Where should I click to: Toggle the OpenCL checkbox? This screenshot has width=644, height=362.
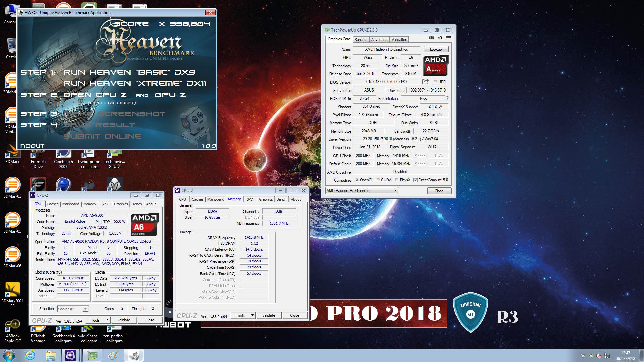pyautogui.click(x=357, y=180)
